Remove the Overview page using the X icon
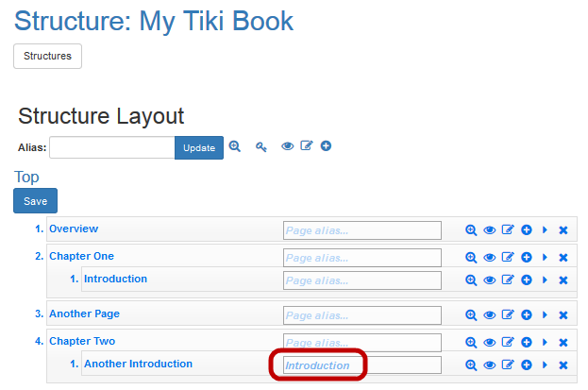 point(563,230)
